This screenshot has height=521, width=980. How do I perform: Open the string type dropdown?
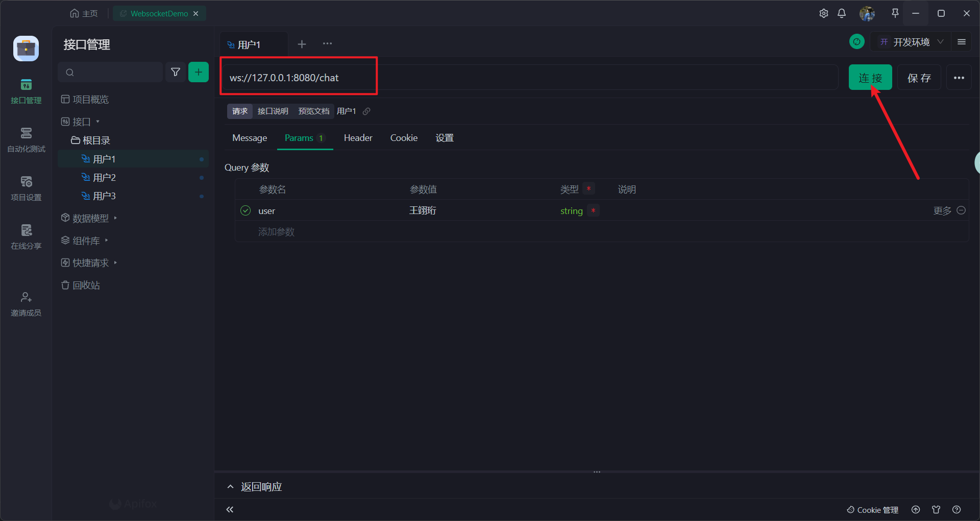point(571,211)
